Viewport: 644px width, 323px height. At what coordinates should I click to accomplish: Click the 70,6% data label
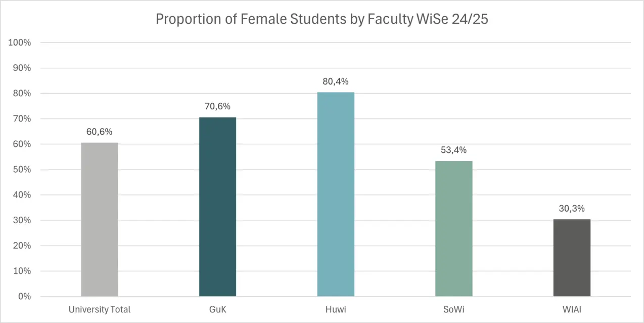217,106
